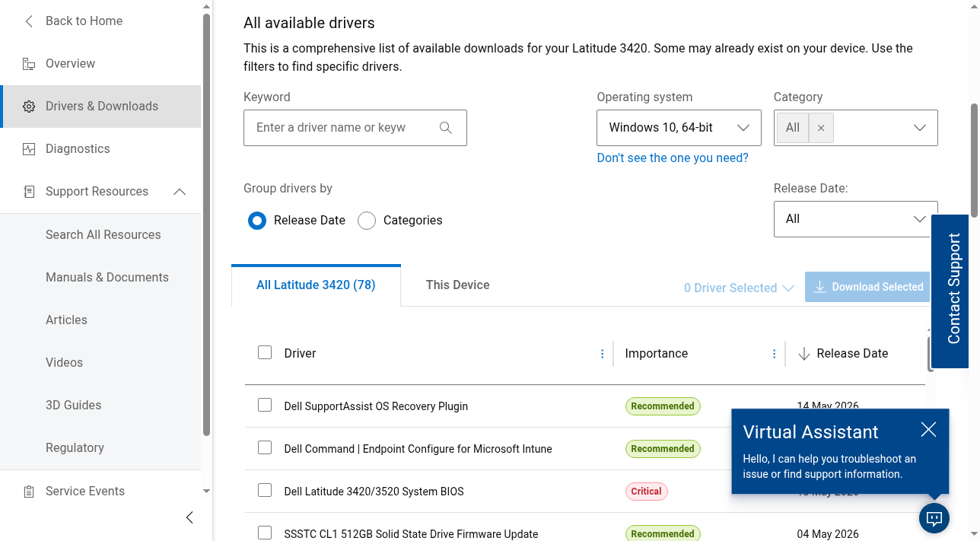Open Service Events in sidebar

(100, 492)
